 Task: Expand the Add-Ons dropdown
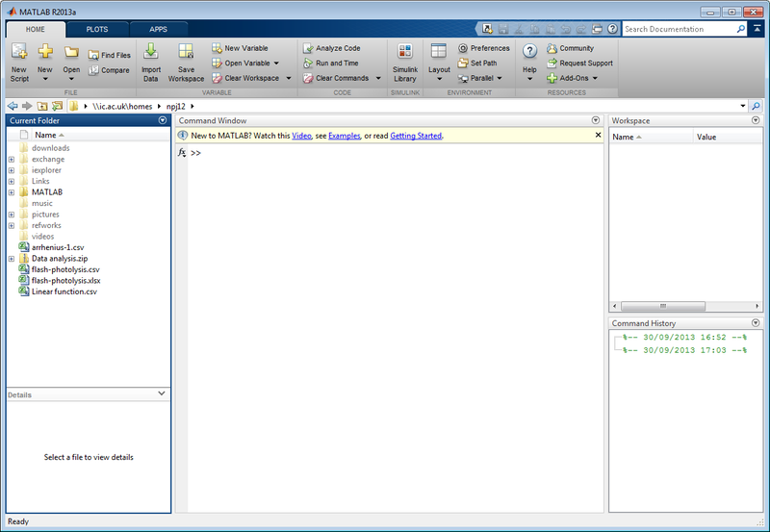(595, 78)
